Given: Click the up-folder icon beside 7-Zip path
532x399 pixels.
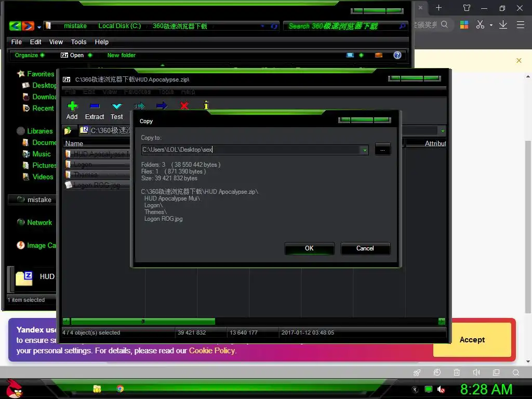Looking at the screenshot, I should [68, 130].
